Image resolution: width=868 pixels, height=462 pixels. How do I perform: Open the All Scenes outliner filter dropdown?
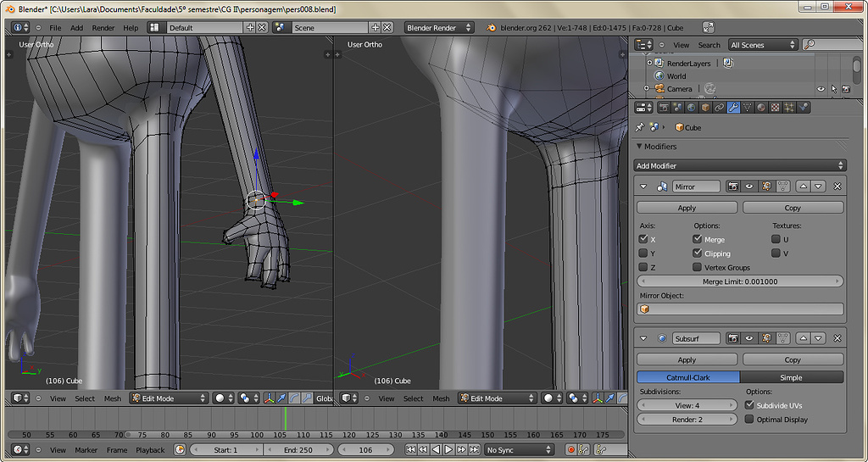pos(764,45)
